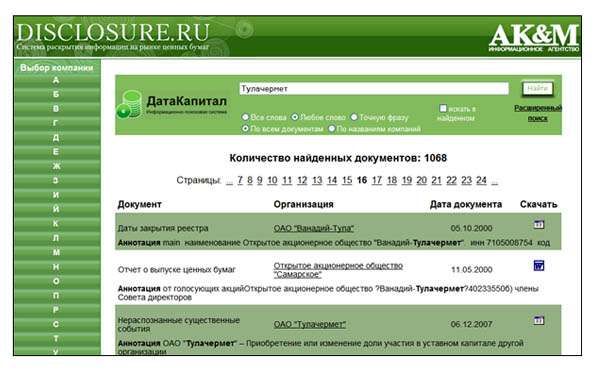Viewport: 608px width, 377px height.
Task: Open Расширенный поиск link
Action: 538,113
